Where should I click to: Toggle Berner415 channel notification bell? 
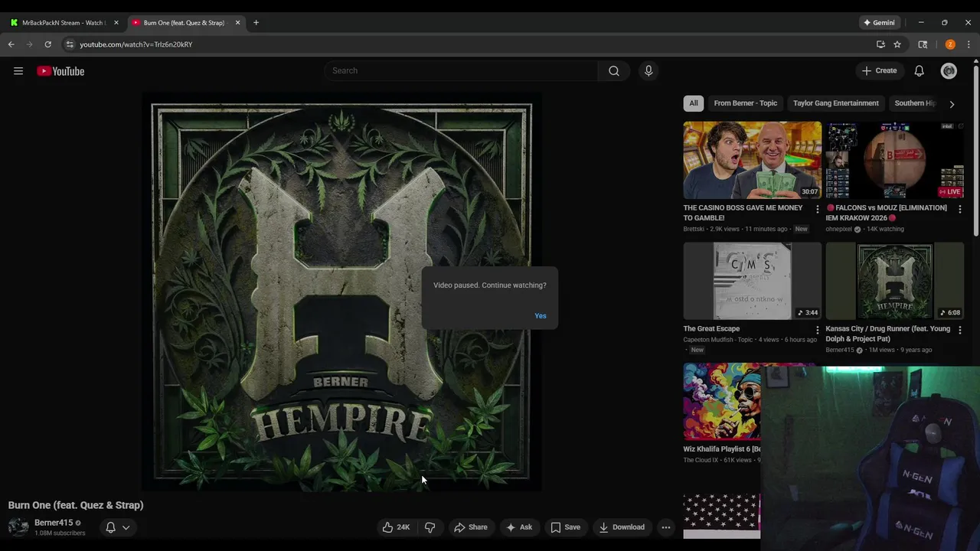(x=110, y=527)
